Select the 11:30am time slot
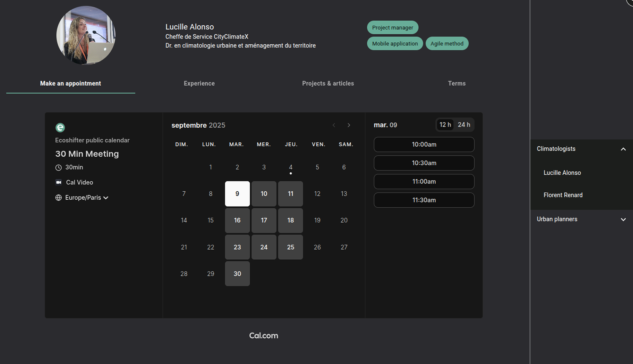 424,200
